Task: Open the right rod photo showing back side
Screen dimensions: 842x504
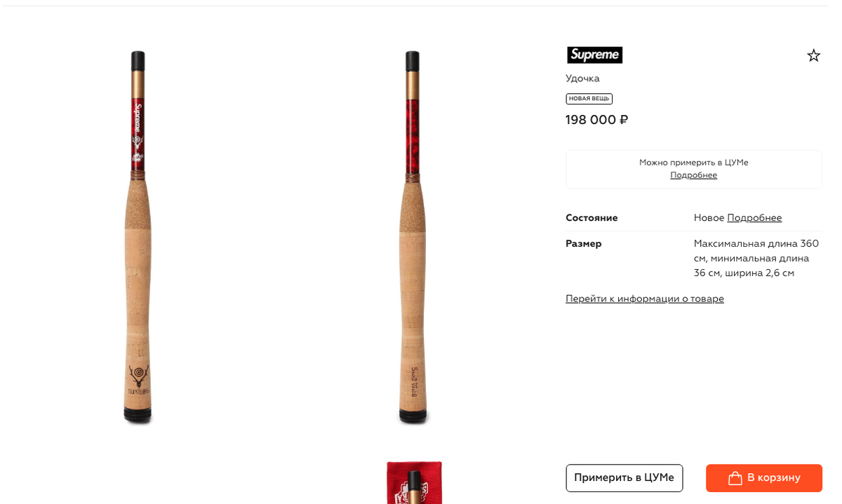Action: (x=413, y=238)
